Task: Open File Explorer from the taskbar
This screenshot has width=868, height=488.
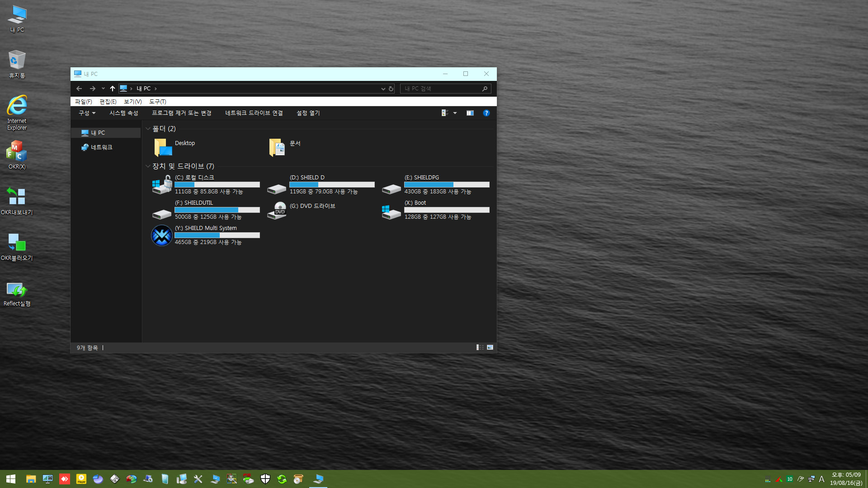Action: point(31,479)
